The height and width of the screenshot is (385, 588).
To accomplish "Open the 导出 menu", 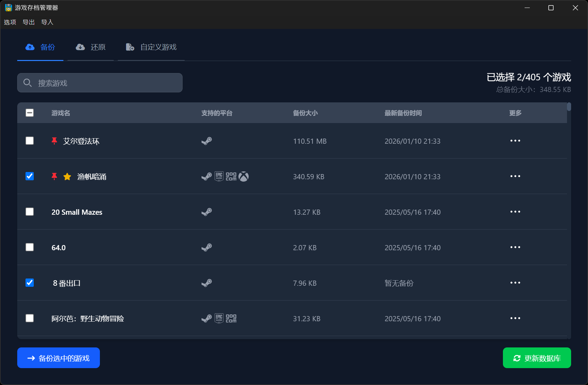I will 29,22.
